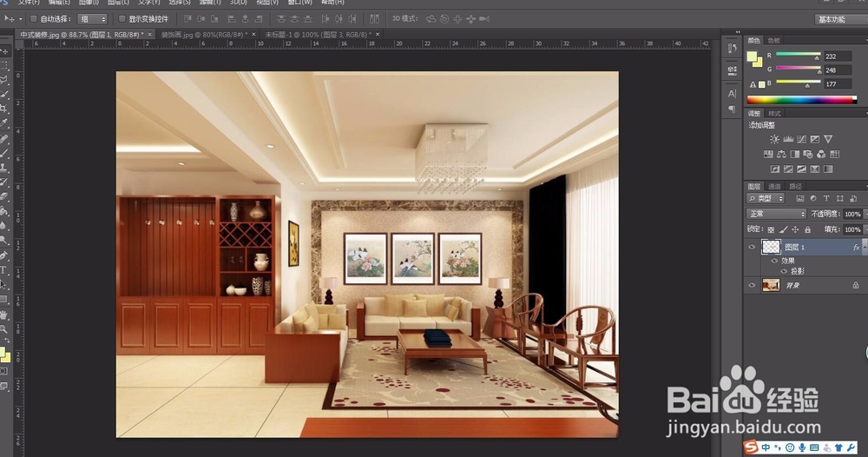Image resolution: width=868 pixels, height=457 pixels.
Task: Click the G value field showing 248
Action: [x=838, y=70]
